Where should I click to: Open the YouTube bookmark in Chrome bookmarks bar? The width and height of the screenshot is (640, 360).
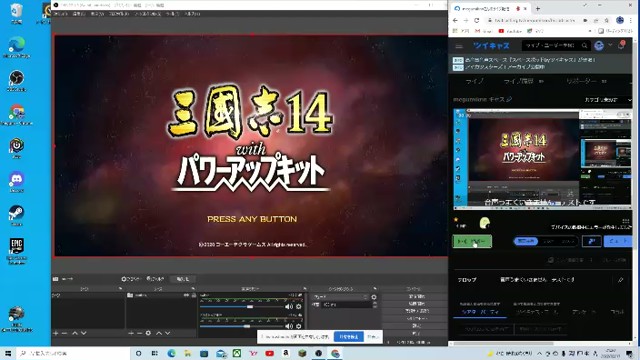point(510,31)
